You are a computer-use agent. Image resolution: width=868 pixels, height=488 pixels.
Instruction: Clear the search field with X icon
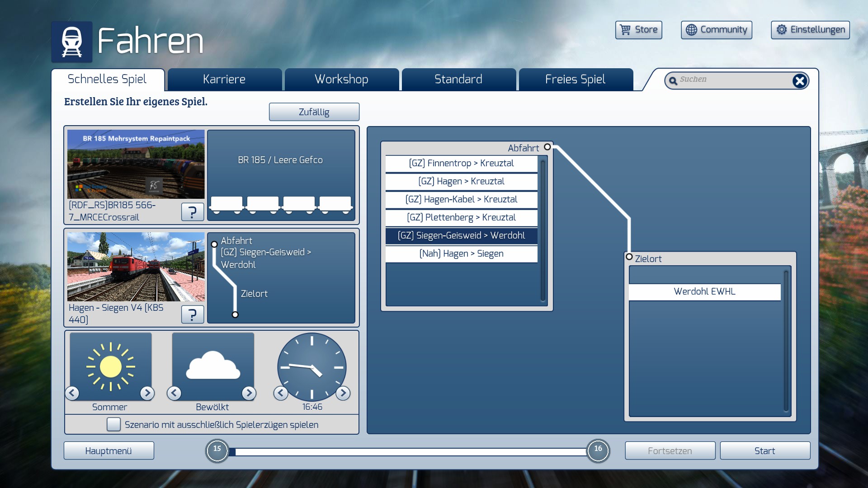[799, 81]
